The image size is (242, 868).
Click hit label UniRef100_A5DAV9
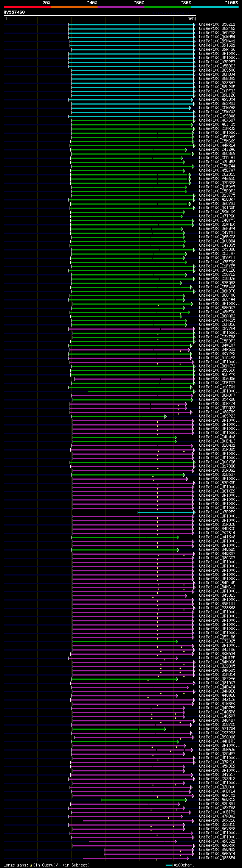[217, 137]
